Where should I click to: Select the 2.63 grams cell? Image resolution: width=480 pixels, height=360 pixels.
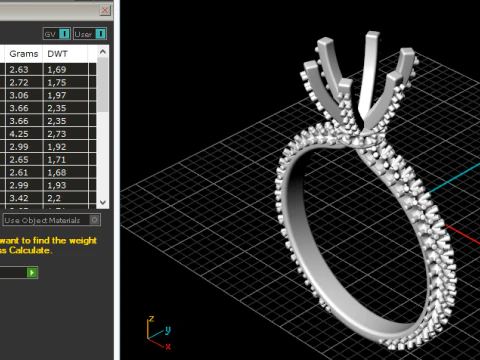coord(24,69)
